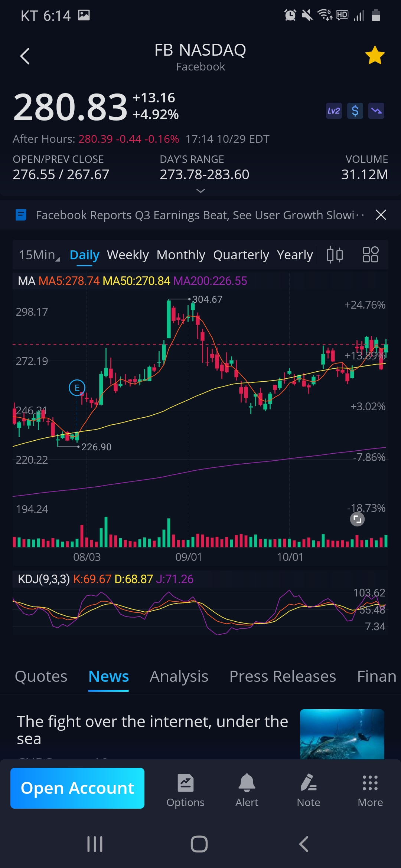Tap the purple downtrend chart icon
Screen dimensions: 401x868
(x=376, y=111)
